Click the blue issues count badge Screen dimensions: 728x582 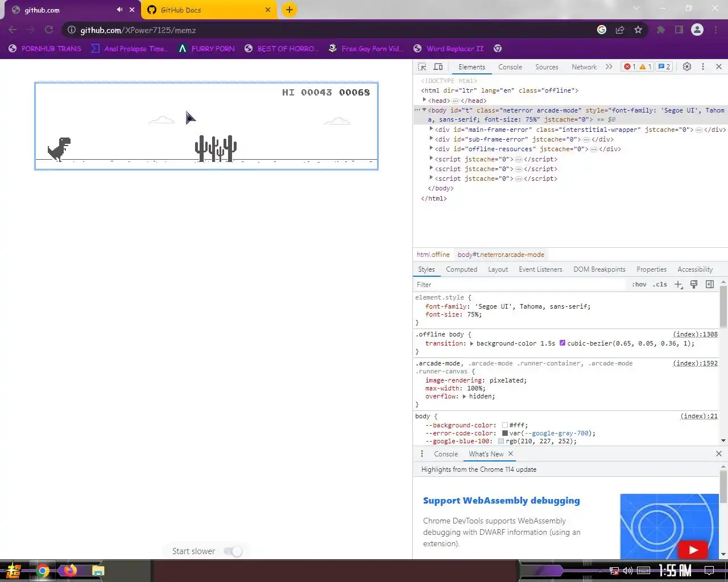pos(664,66)
